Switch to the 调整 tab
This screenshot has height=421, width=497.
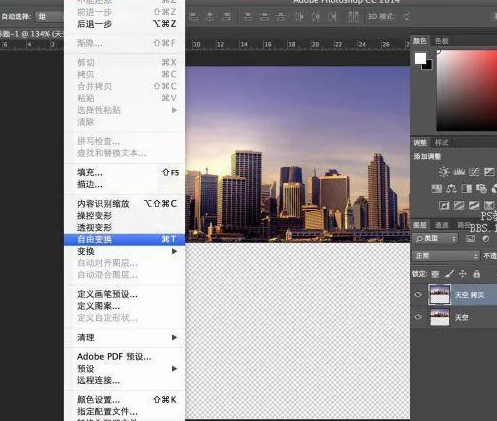420,143
